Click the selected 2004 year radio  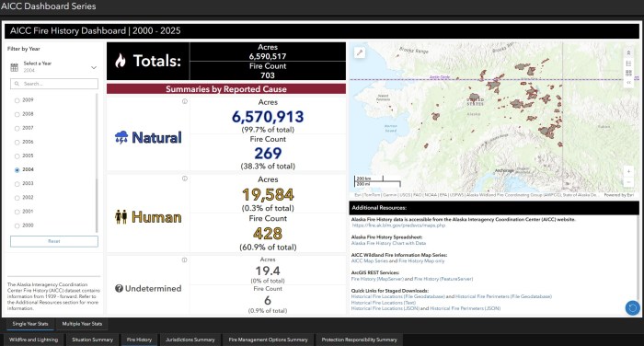pyautogui.click(x=17, y=169)
